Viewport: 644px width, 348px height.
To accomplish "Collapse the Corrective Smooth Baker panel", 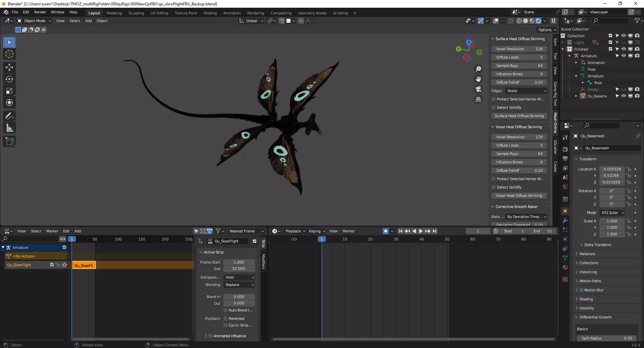I will [x=516, y=207].
